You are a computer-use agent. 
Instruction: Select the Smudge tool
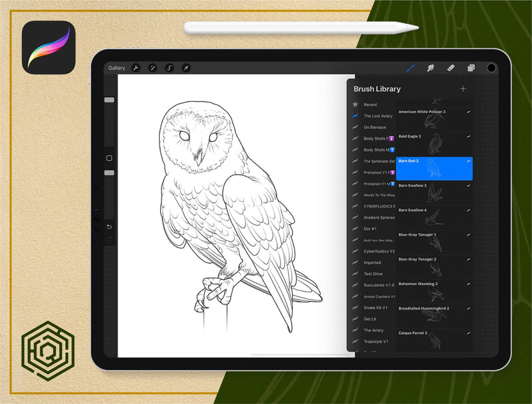coord(430,68)
